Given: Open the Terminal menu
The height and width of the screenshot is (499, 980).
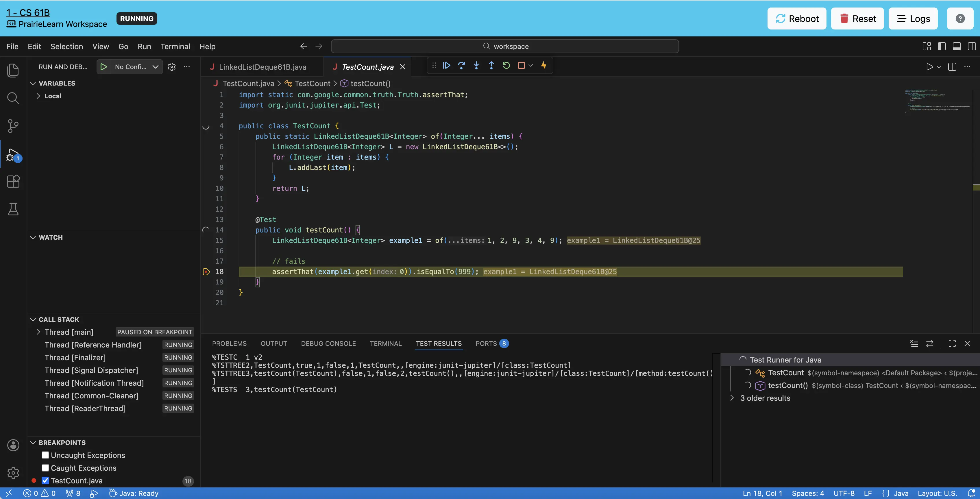Looking at the screenshot, I should pos(175,46).
